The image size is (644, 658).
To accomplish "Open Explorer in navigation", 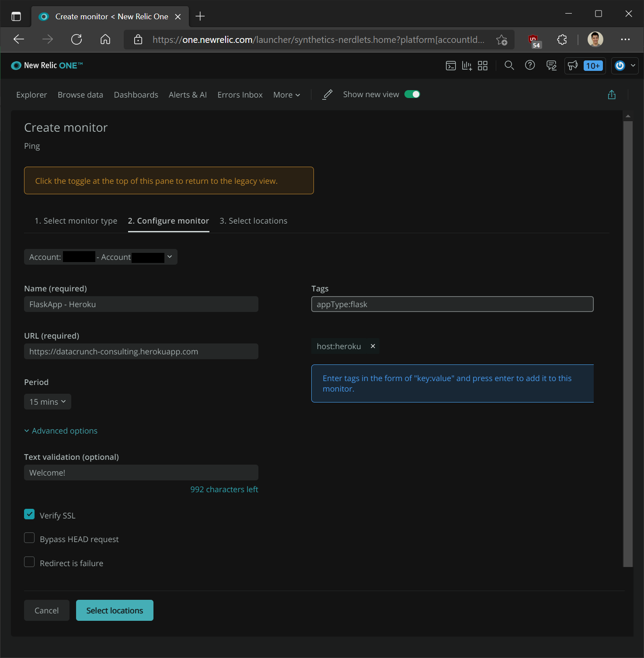I will point(31,94).
